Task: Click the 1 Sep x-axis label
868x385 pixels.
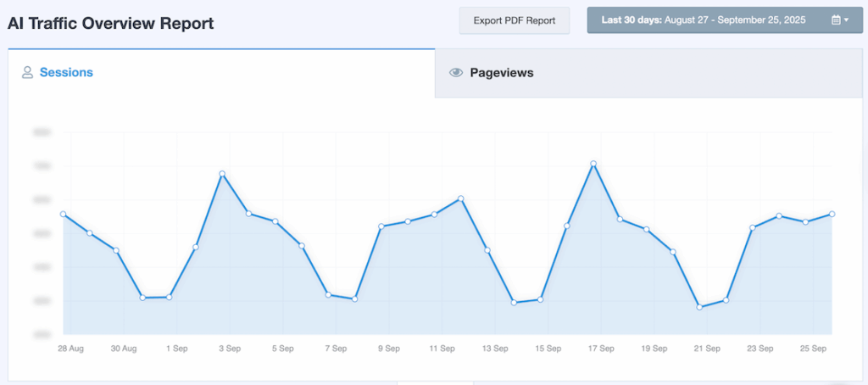Action: point(176,349)
